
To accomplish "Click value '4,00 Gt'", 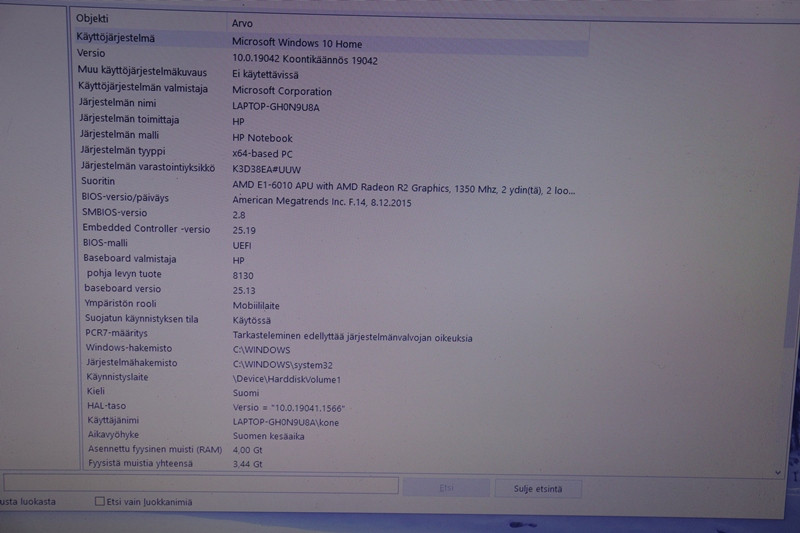I will click(247, 450).
